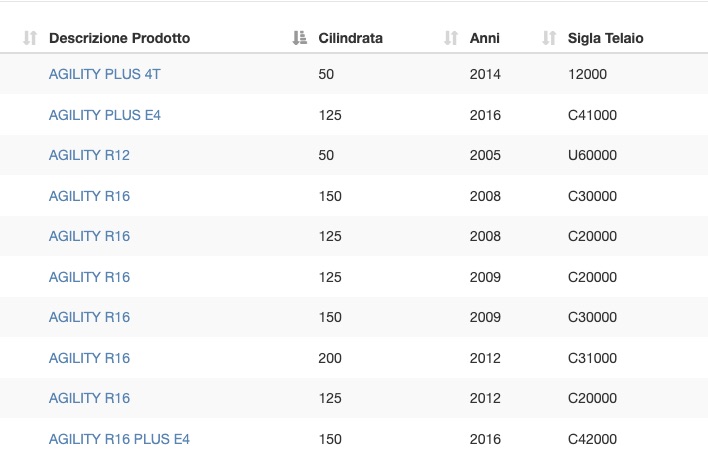Viewport: 708px width, 464px height.
Task: Open AGILITY R16 PLUS E4 link
Action: click(x=119, y=439)
